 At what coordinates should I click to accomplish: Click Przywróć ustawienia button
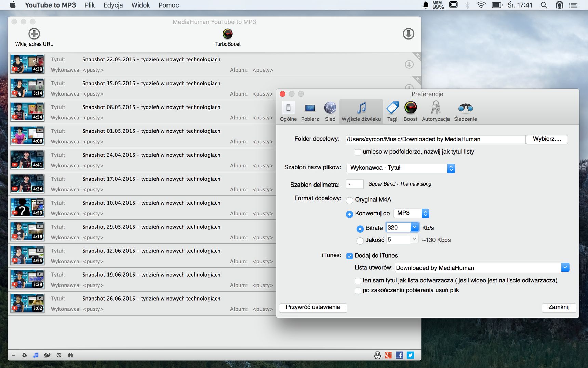pos(313,307)
